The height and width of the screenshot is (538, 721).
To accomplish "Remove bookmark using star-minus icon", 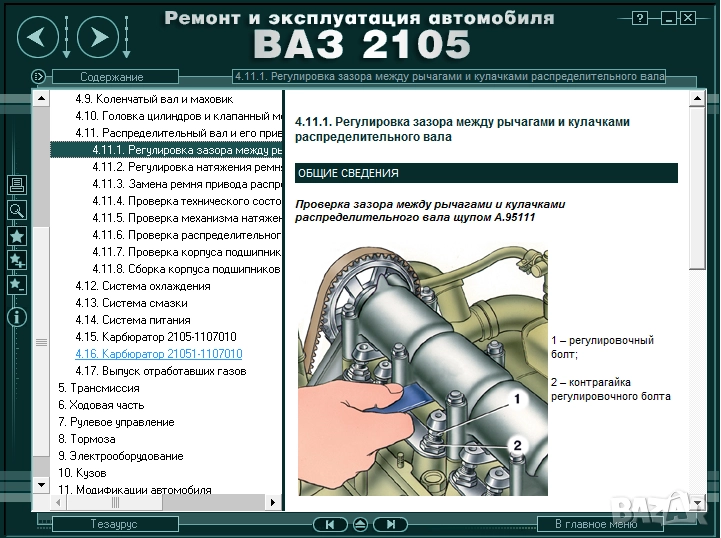I will (x=16, y=285).
